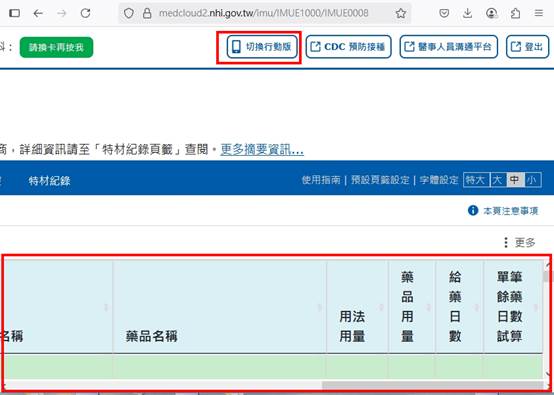The width and height of the screenshot is (554, 395).
Task: Sort by 用法用量 column header
Action: pyautogui.click(x=357, y=307)
